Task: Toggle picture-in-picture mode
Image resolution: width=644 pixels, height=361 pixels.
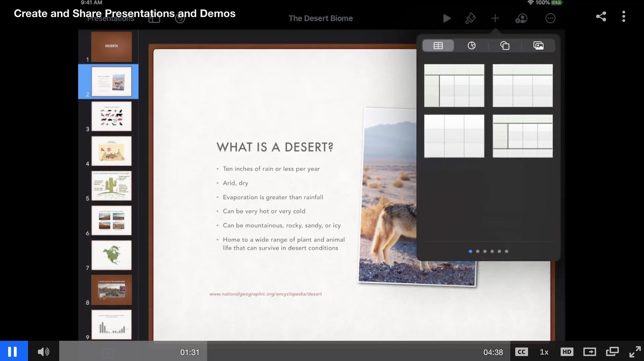Action: click(612, 352)
